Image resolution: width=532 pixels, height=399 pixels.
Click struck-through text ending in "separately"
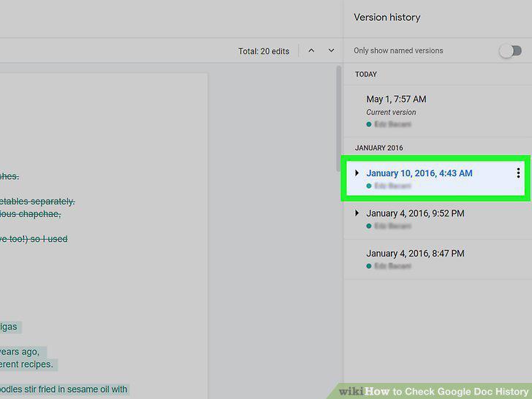[x=37, y=202]
